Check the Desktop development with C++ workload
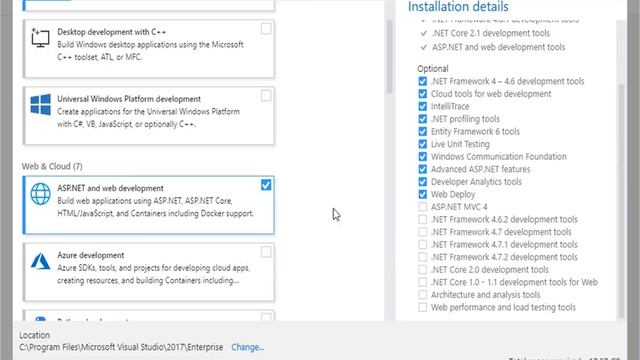The width and height of the screenshot is (640, 360). tap(266, 29)
